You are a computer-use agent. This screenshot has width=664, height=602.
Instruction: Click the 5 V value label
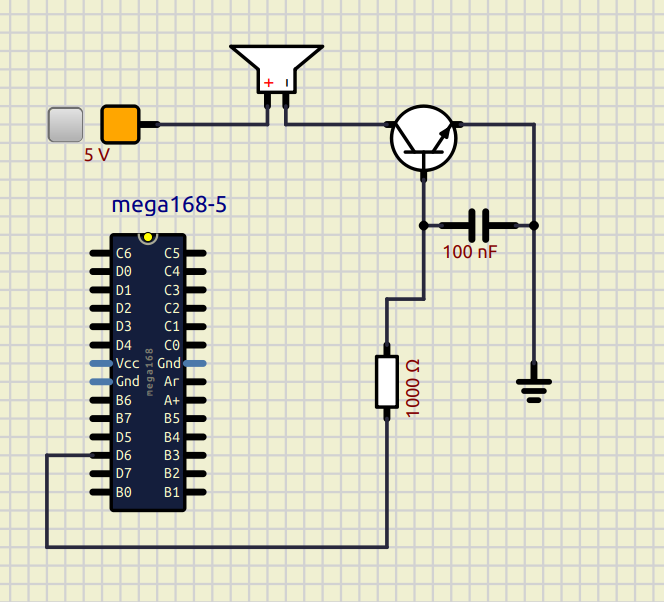[96, 155]
